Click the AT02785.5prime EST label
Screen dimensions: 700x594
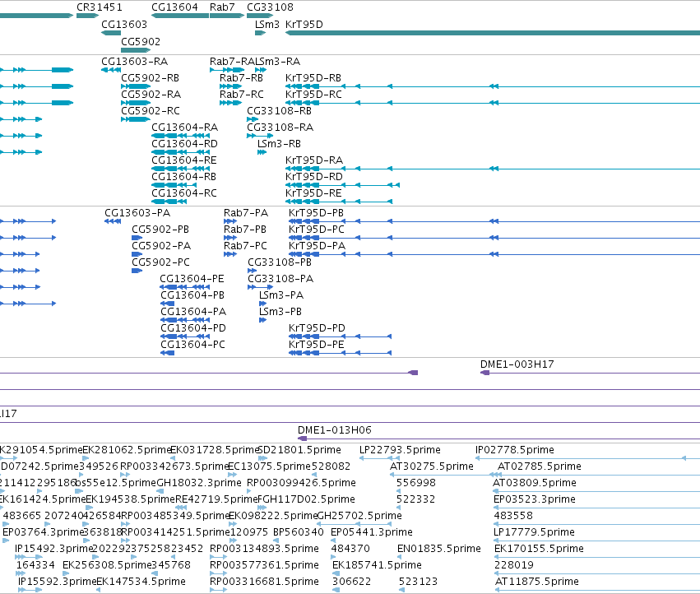click(x=540, y=466)
